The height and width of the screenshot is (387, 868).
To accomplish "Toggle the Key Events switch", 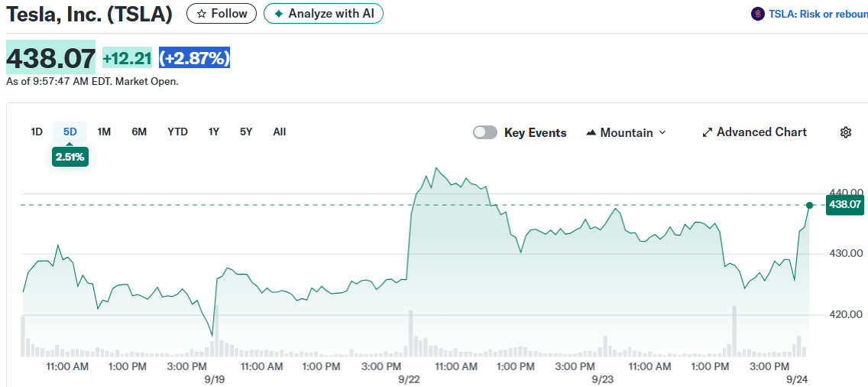I will point(485,132).
